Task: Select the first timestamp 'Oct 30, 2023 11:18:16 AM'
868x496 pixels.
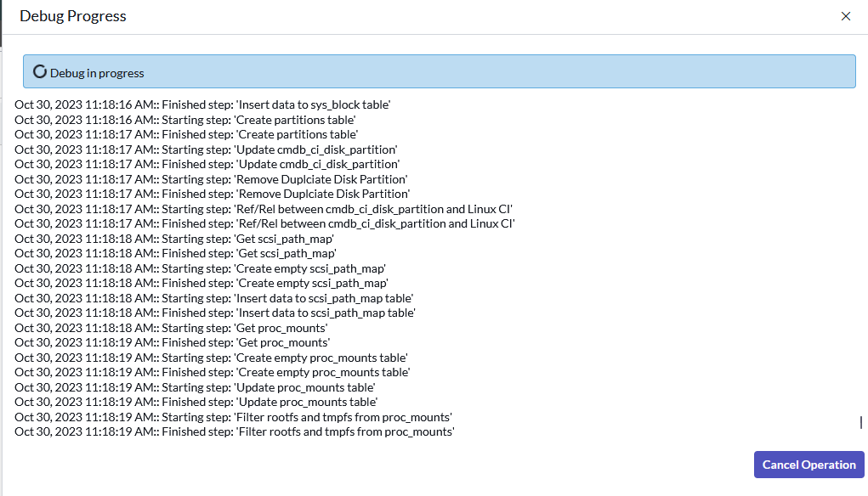Action: pyautogui.click(x=81, y=104)
